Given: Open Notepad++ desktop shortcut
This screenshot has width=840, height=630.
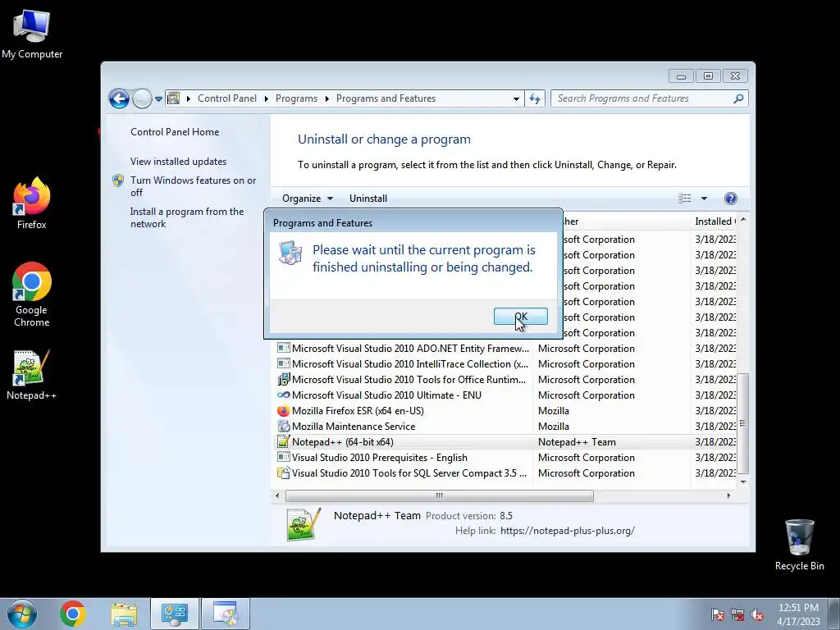Looking at the screenshot, I should (31, 375).
